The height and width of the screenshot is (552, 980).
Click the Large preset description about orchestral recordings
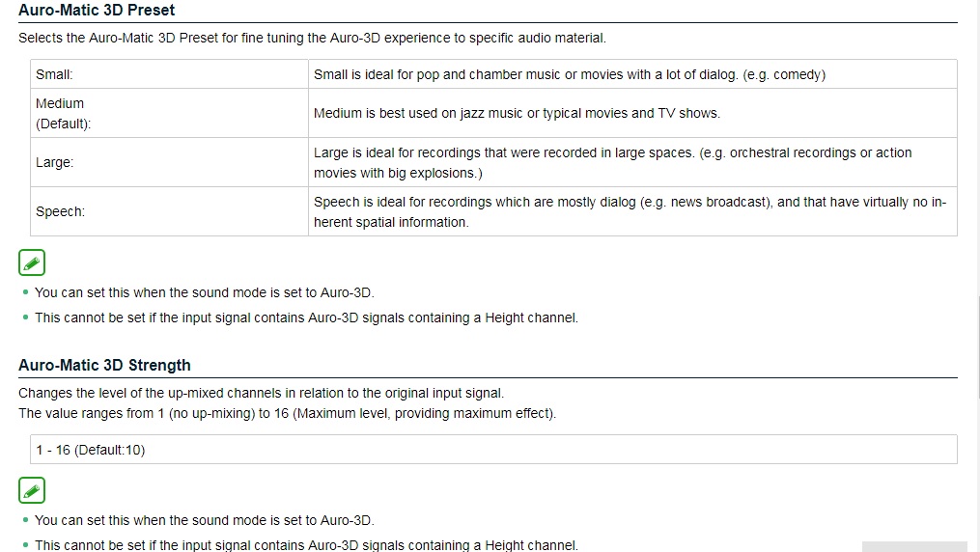(x=612, y=162)
